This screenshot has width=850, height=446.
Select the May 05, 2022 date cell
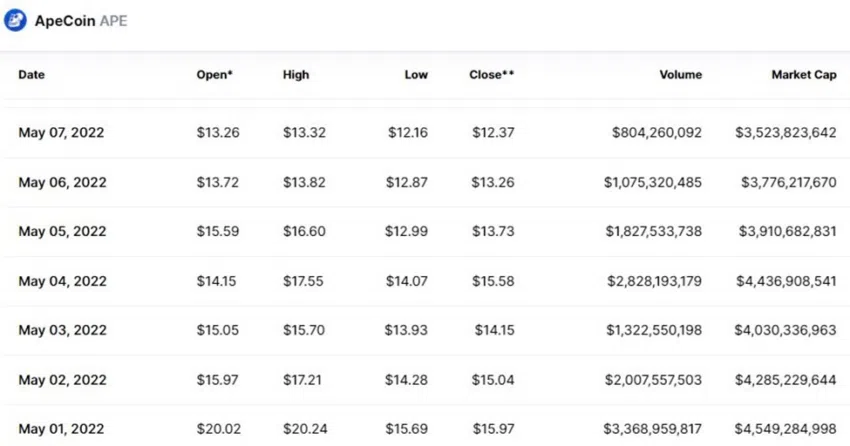(x=62, y=231)
